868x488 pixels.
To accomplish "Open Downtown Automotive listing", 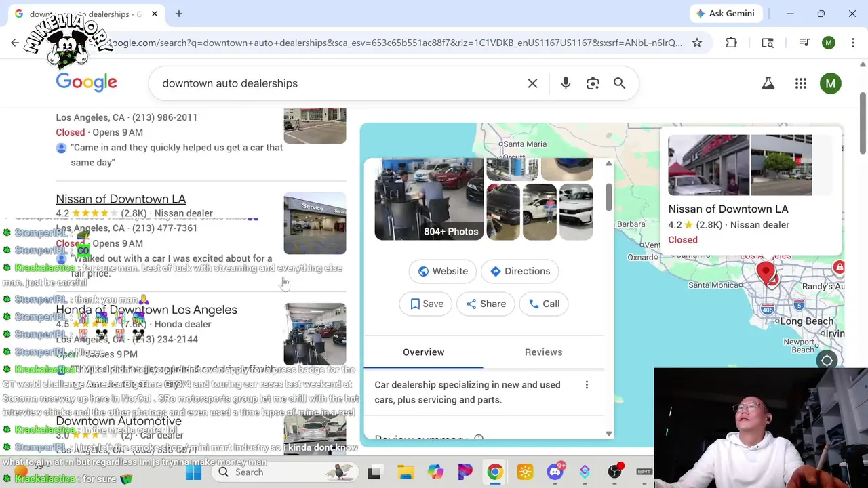I will coord(119,421).
